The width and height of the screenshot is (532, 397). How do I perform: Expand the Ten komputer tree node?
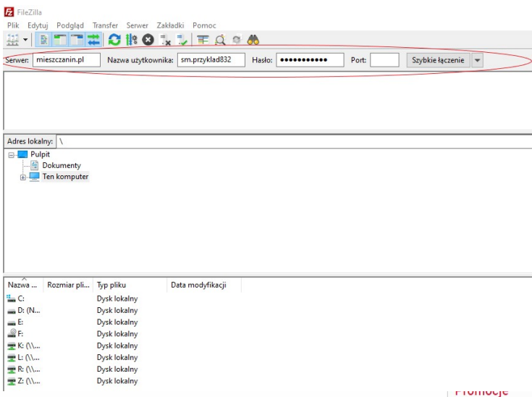coord(23,177)
